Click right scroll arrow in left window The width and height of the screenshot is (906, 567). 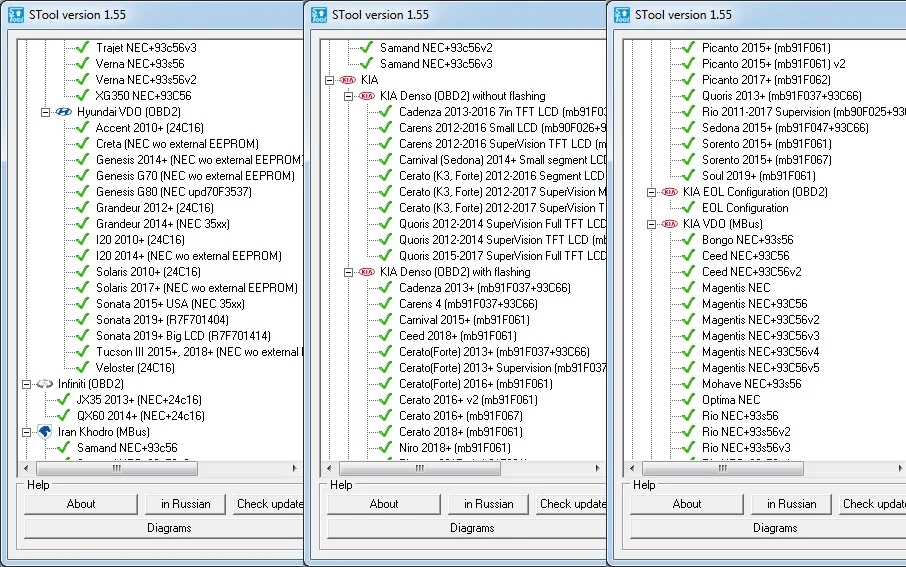295,468
